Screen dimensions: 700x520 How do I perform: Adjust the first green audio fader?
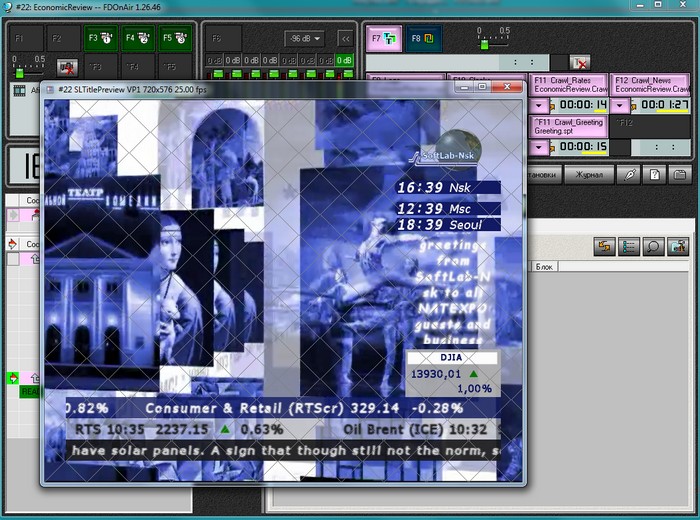point(218,73)
